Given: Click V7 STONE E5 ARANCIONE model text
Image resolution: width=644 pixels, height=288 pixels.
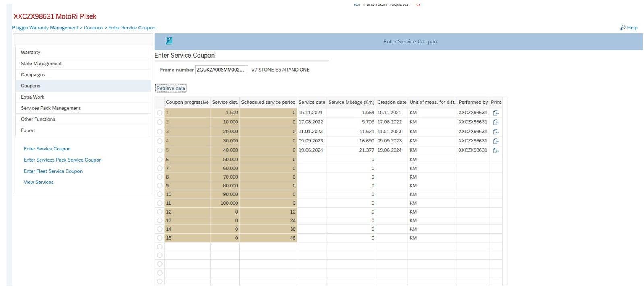Looking at the screenshot, I should pos(280,70).
